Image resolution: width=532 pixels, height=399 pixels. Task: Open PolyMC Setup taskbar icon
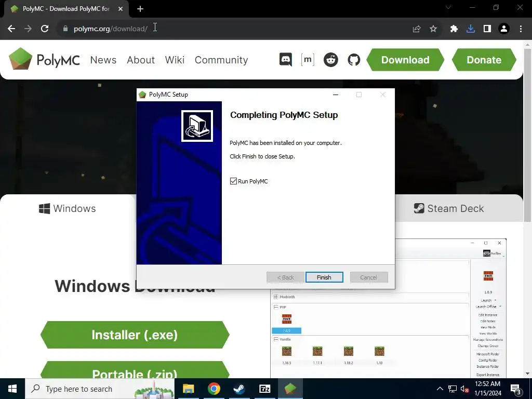[290, 389]
